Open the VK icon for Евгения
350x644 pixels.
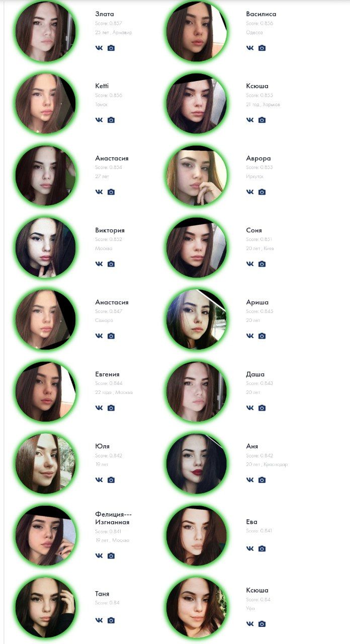coord(99,408)
